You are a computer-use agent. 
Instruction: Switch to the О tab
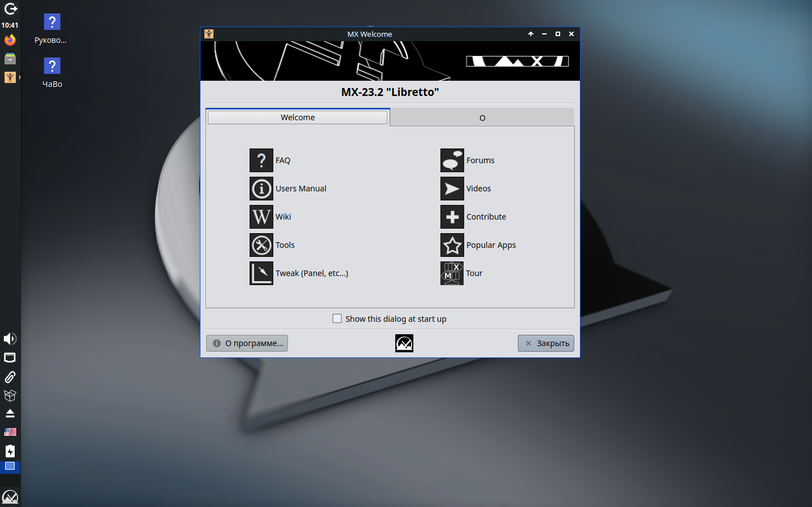pos(482,118)
